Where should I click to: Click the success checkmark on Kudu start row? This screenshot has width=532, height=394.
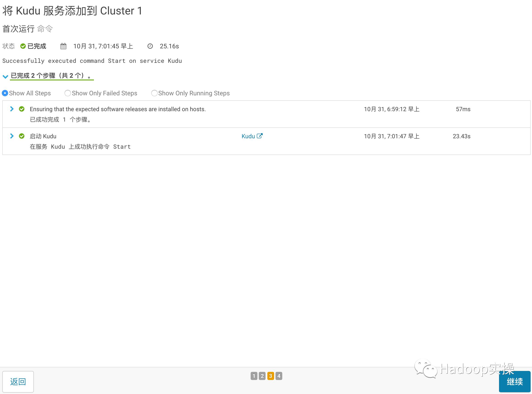(21, 136)
